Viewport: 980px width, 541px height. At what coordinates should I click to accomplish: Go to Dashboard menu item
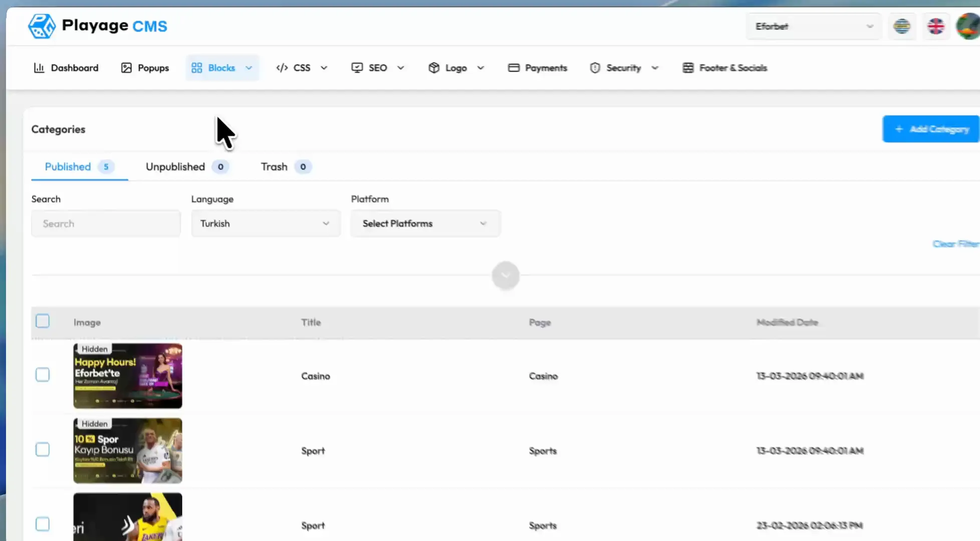(x=66, y=68)
